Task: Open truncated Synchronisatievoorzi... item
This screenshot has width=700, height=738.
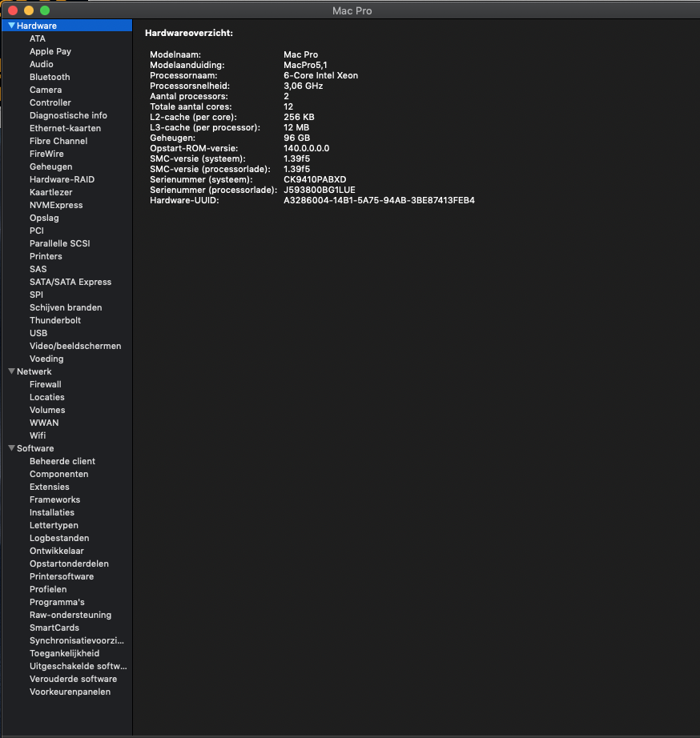Action: pos(77,640)
